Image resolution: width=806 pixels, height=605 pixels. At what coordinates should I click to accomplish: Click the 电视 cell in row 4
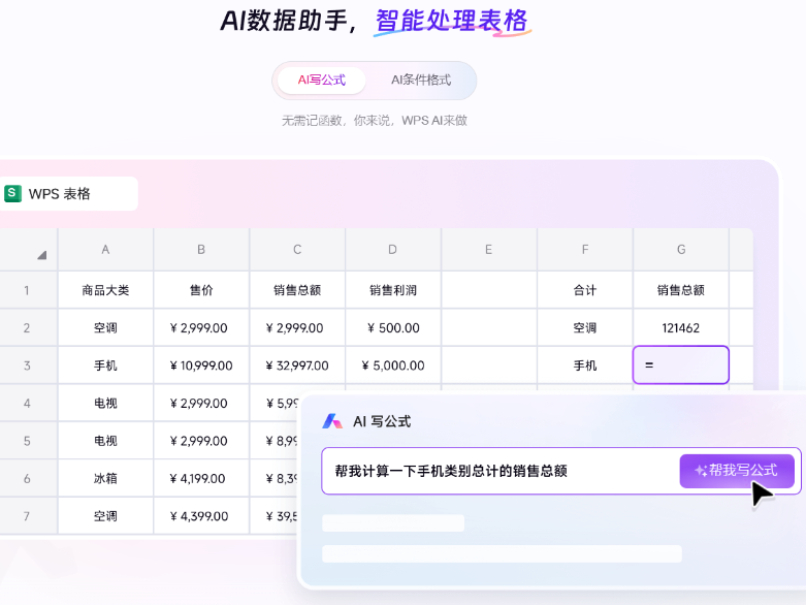(x=105, y=403)
